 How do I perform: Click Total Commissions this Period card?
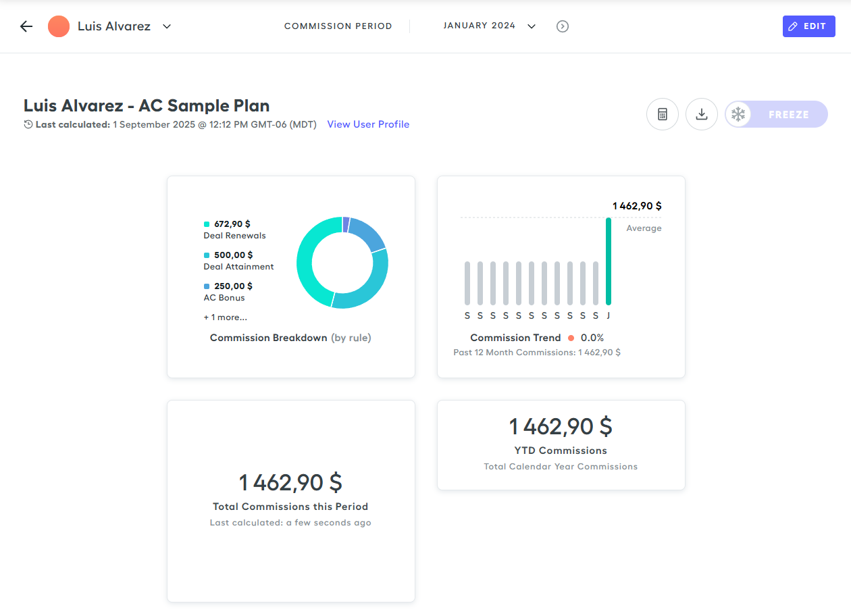(x=290, y=500)
